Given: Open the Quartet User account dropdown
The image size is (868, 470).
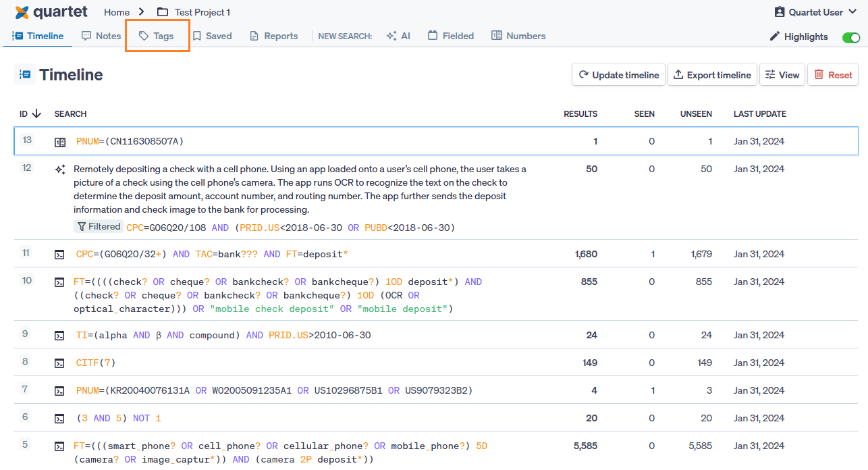Looking at the screenshot, I should [x=815, y=12].
